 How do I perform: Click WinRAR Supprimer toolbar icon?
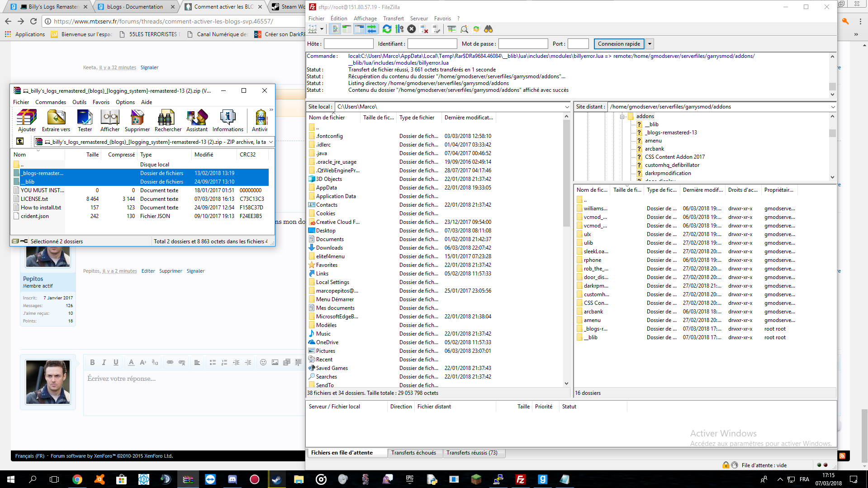[x=137, y=120]
